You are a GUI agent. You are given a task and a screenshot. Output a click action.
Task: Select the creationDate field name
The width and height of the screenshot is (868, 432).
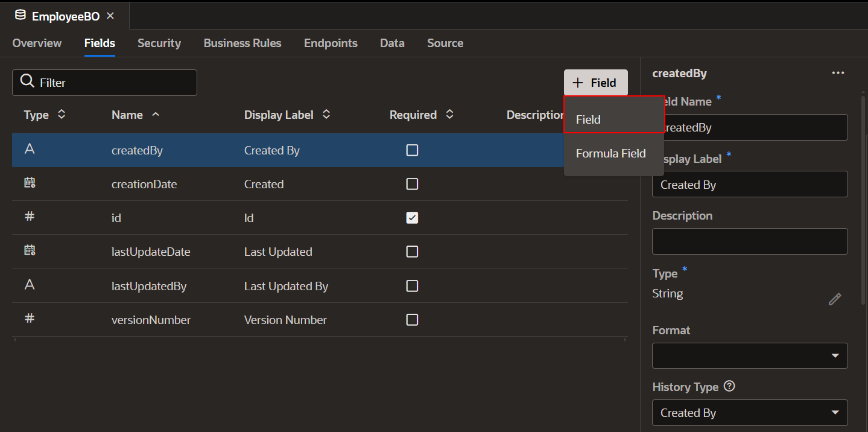pos(144,184)
